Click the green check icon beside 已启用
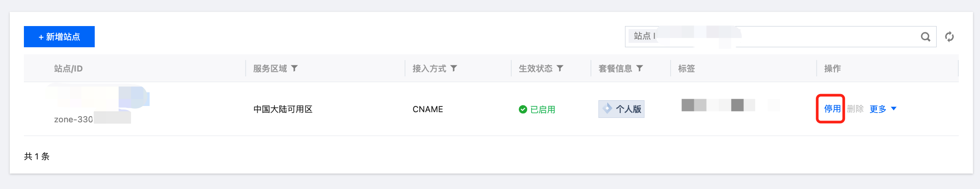Viewport: 980px width, 189px height. pos(523,109)
